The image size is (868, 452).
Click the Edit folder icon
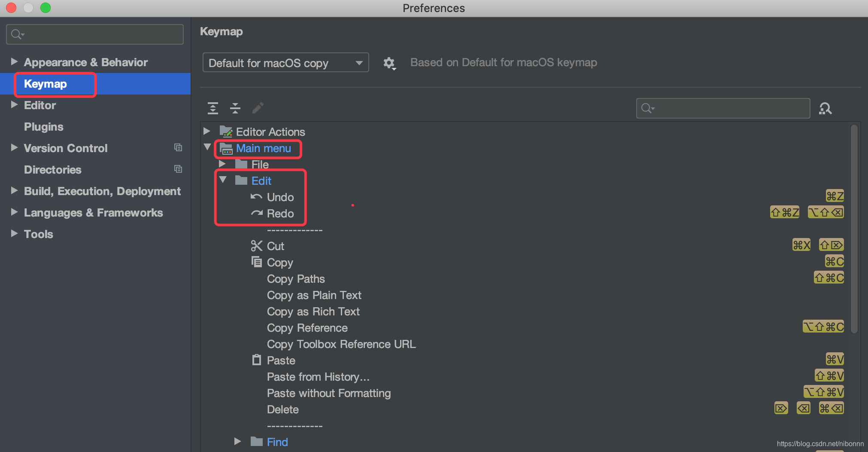241,180
